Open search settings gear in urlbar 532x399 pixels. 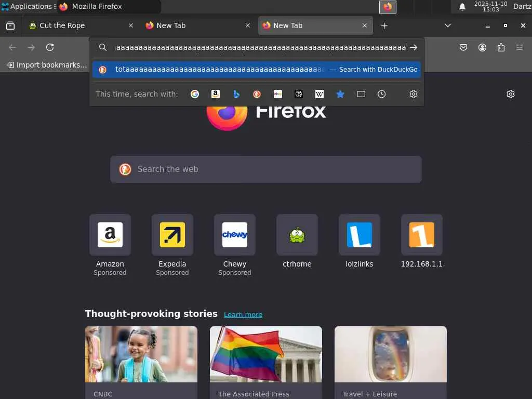413,94
